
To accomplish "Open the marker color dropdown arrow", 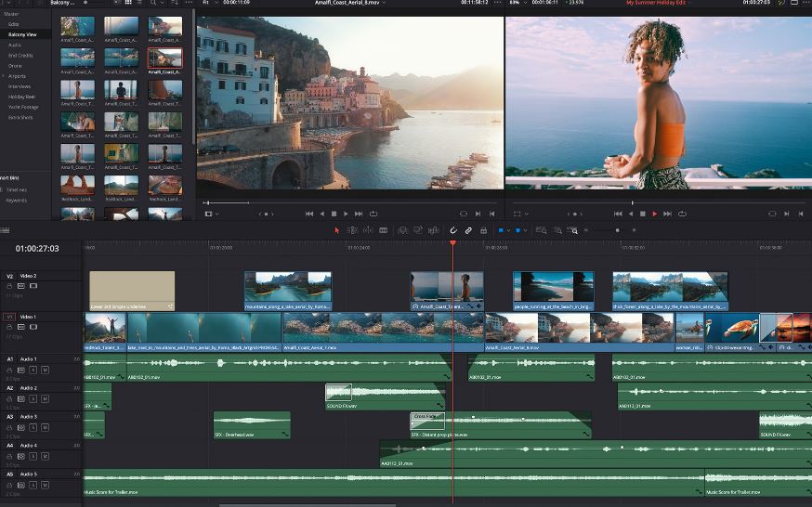I will click(x=525, y=230).
